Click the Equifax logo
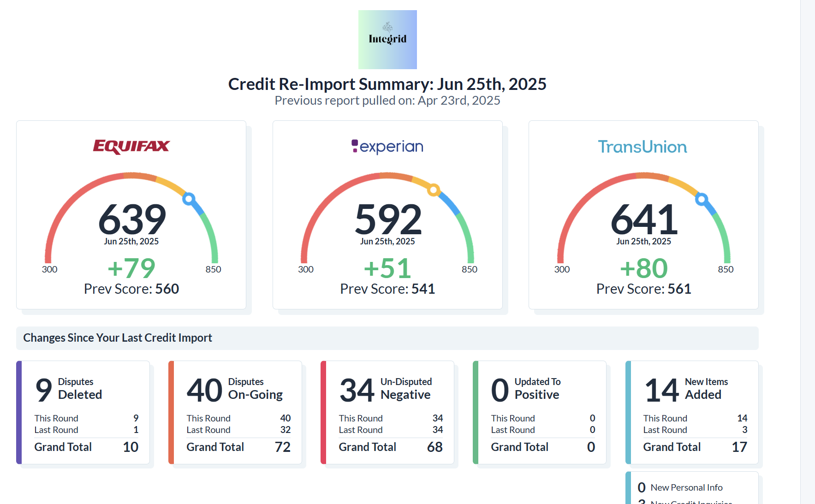This screenshot has height=504, width=815. [131, 147]
